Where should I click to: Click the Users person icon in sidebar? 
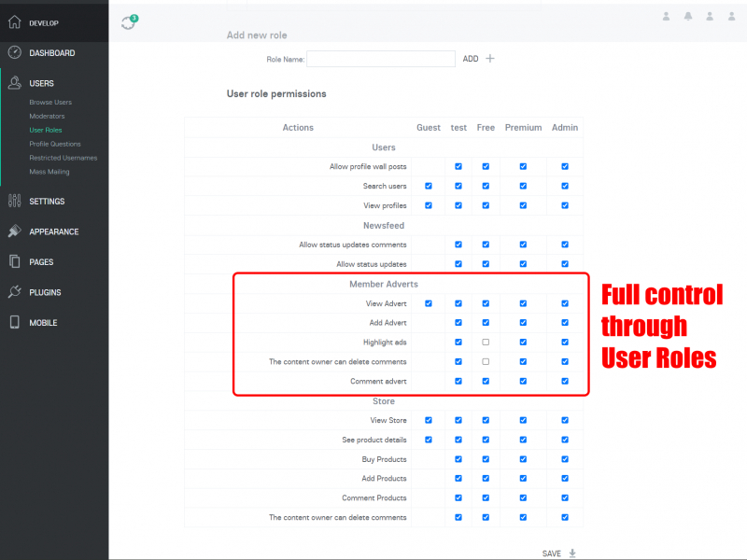[14, 83]
